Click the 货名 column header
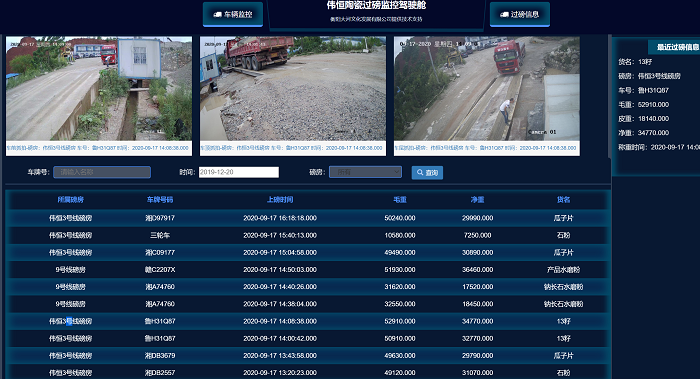The image size is (700, 379). point(563,200)
